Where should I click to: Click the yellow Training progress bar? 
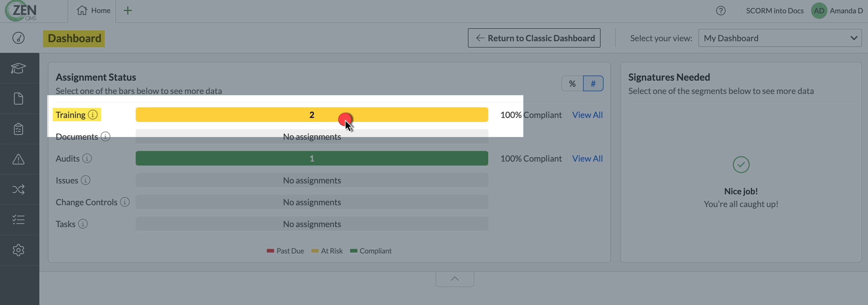click(312, 115)
